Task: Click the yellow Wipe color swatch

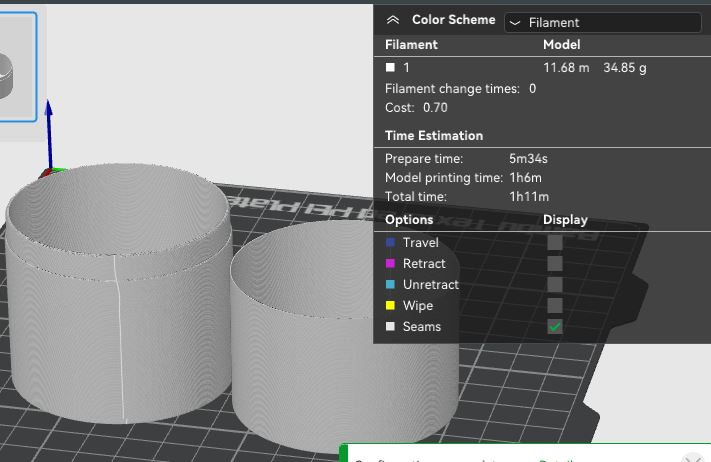Action: pyautogui.click(x=390, y=305)
